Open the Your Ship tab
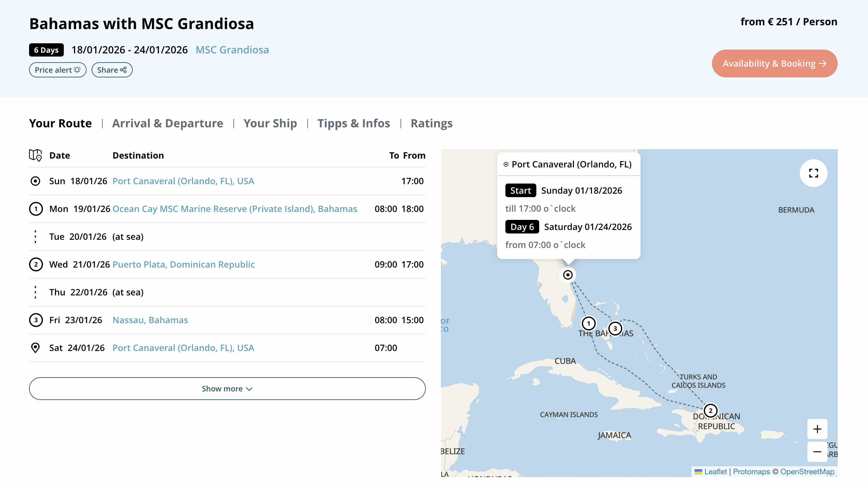The image size is (868, 484). pos(270,123)
